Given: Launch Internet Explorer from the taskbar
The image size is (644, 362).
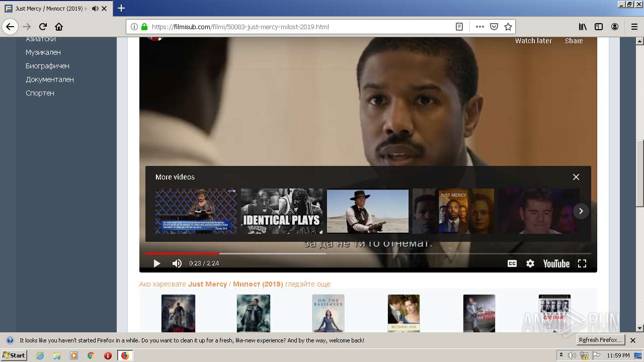Looking at the screenshot, I should (x=40, y=355).
